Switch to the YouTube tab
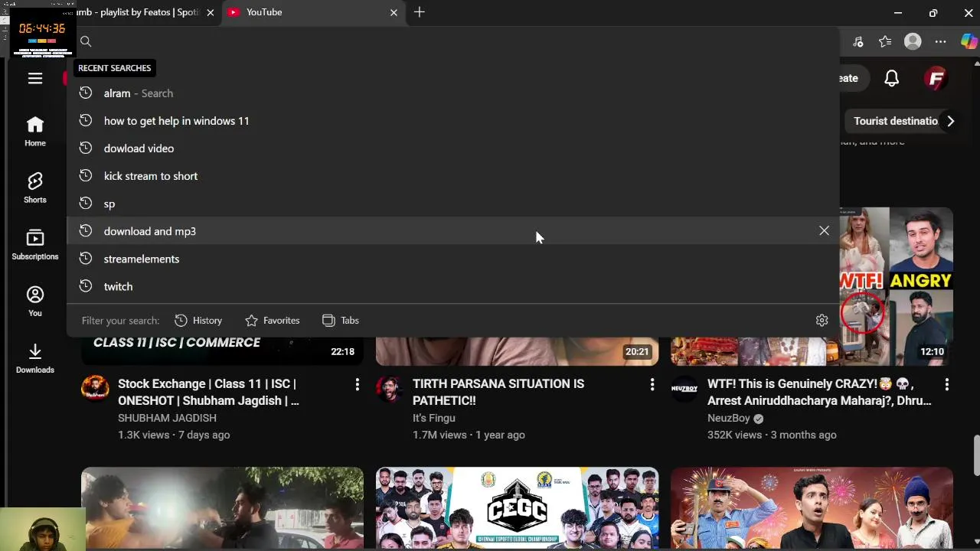 (x=314, y=12)
